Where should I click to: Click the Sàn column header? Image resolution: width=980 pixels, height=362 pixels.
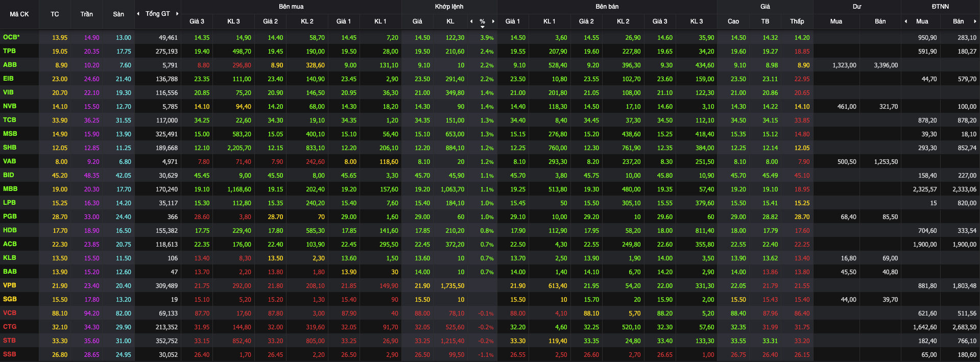click(118, 14)
